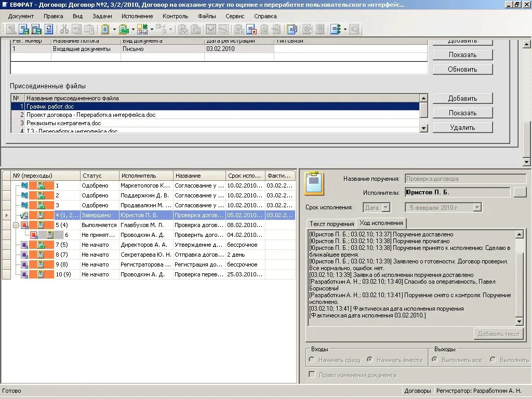Select the 'Начинать сразу' radio button
Image resolution: width=532 pixels, height=399 pixels.
(312, 360)
